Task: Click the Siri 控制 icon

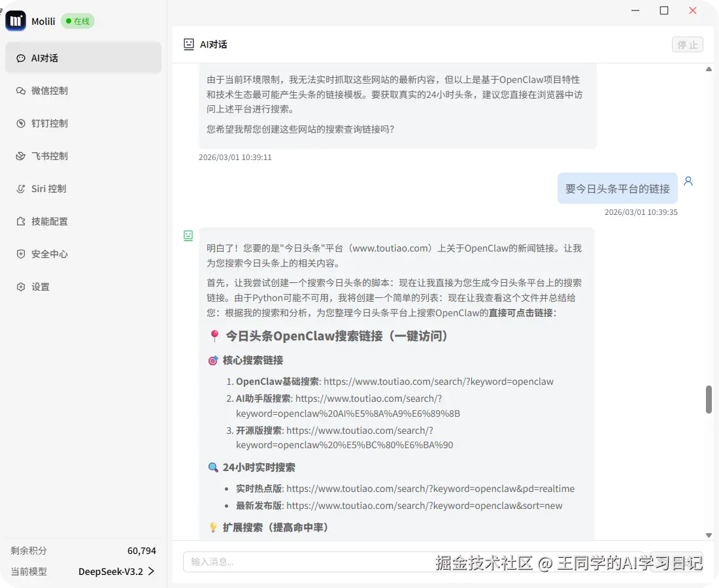Action: 21,189
